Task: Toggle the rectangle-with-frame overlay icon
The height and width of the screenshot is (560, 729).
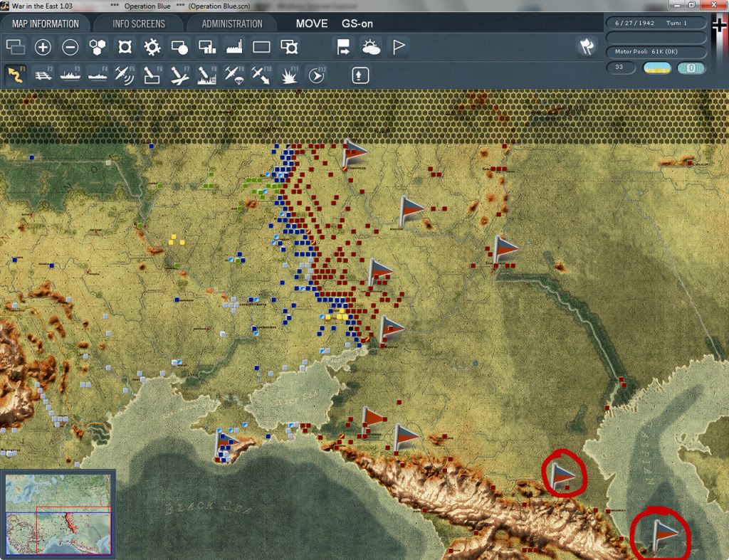Action: click(289, 47)
